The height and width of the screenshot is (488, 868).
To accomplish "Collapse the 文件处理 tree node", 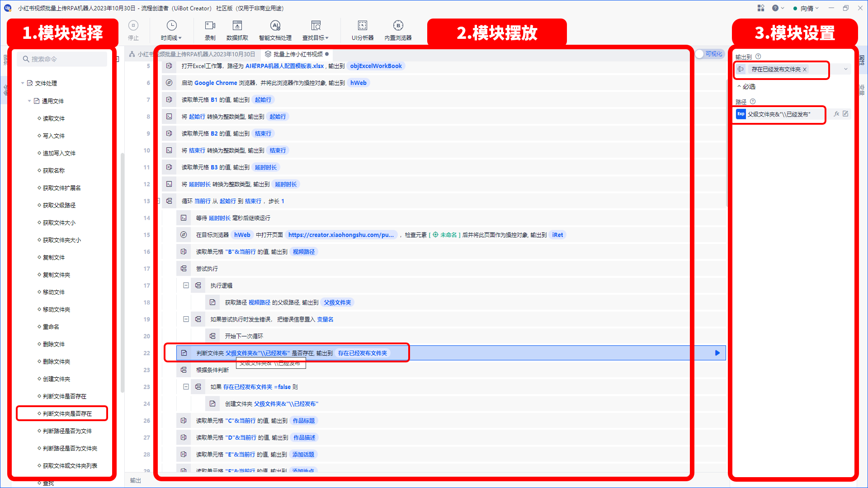I will point(23,83).
